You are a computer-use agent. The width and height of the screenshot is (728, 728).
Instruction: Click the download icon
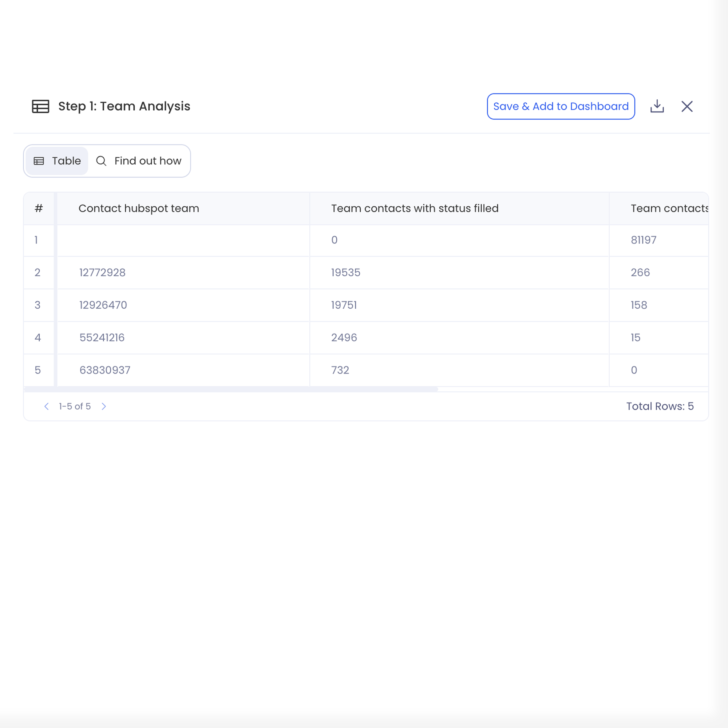[657, 106]
